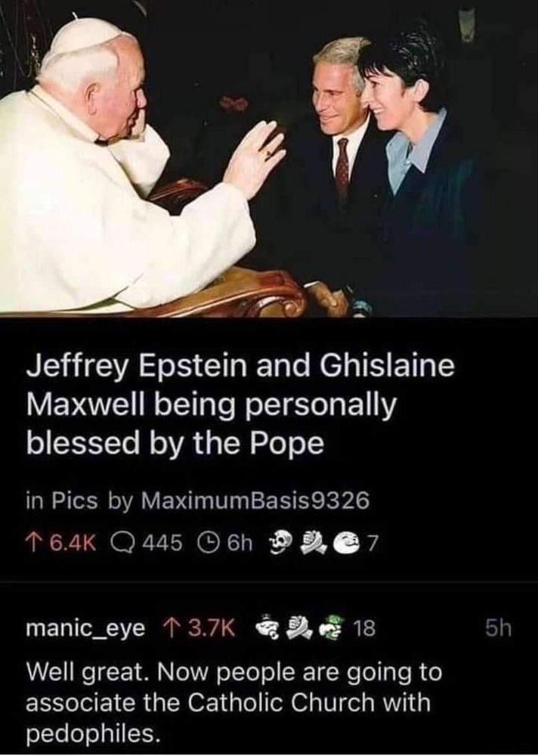Tap the first award icon on manic_eye's comment
Viewport: 538px width, 756px height.
(265, 627)
